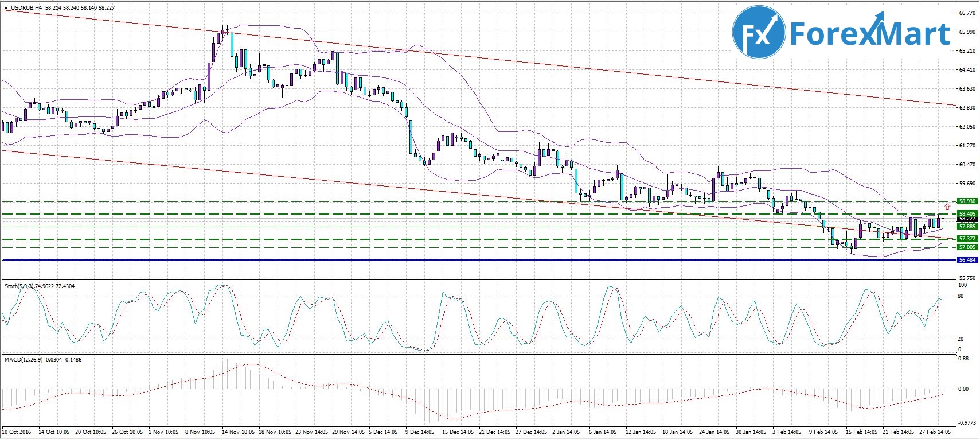Click the 9 Dec 14:05 time axis label

click(421, 431)
